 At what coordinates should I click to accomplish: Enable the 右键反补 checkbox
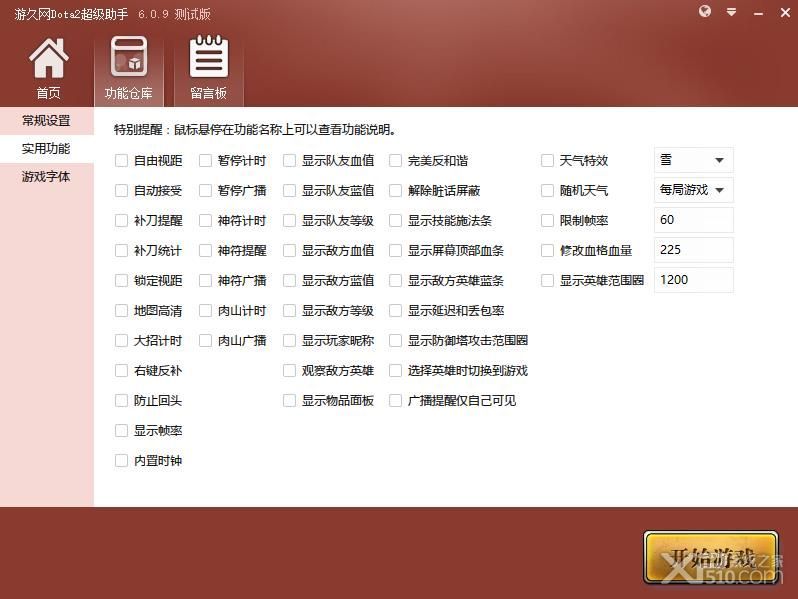(x=121, y=371)
